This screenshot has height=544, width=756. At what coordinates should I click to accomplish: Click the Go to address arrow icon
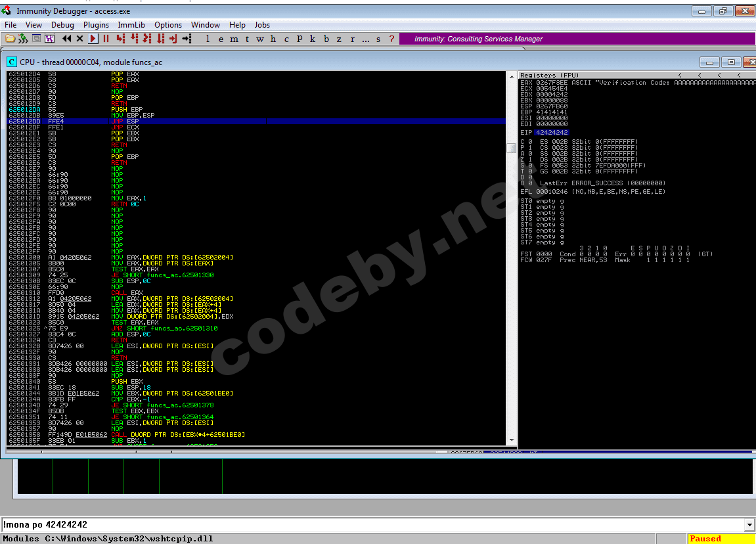pyautogui.click(x=187, y=39)
